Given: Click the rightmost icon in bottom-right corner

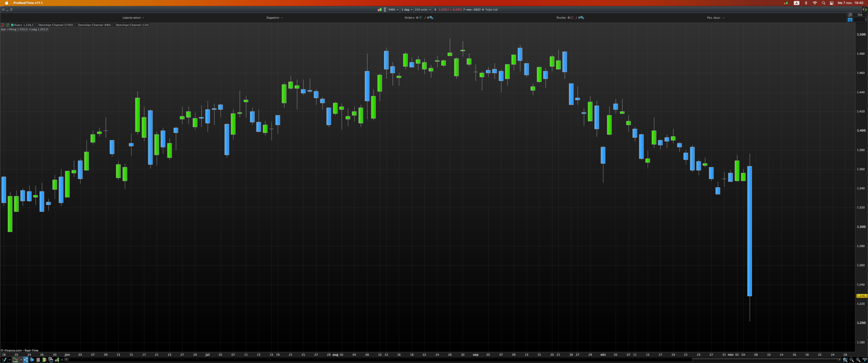Looking at the screenshot, I should coord(865,360).
